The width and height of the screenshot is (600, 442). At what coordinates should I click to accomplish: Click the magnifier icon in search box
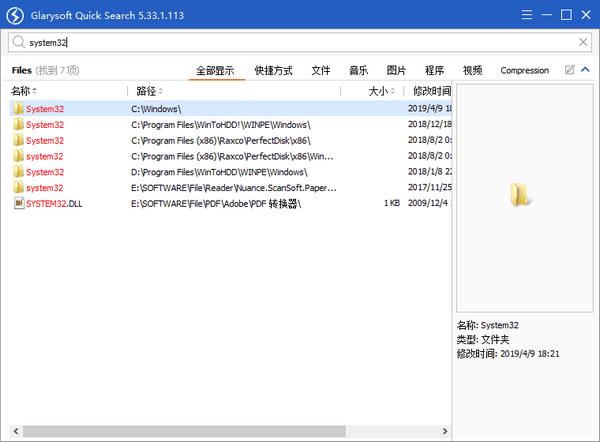[18, 43]
